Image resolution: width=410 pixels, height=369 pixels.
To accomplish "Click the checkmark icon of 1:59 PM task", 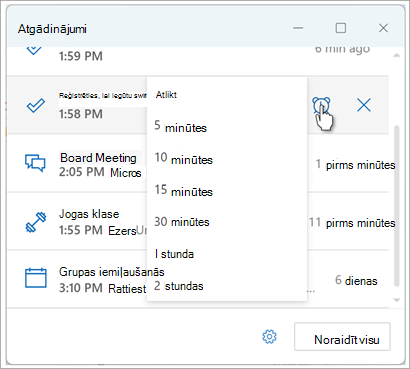I will (34, 51).
